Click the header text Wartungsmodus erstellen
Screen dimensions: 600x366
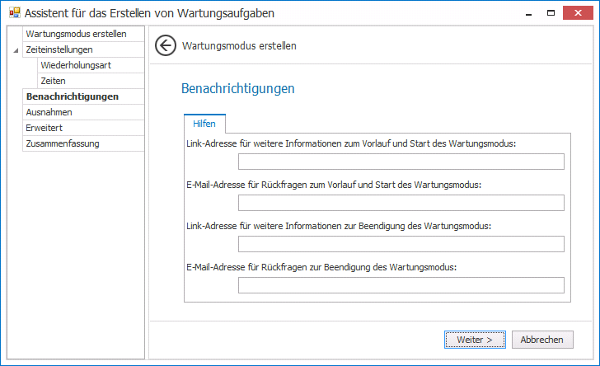[239, 46]
